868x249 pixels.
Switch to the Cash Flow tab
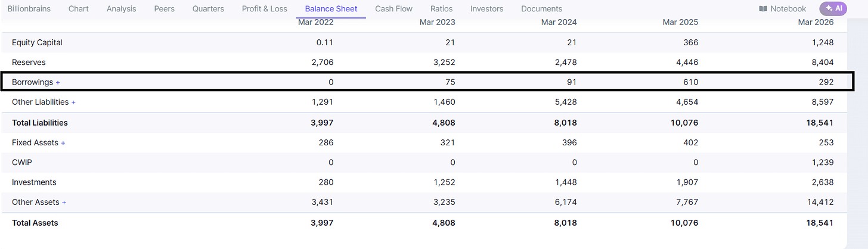click(x=393, y=9)
